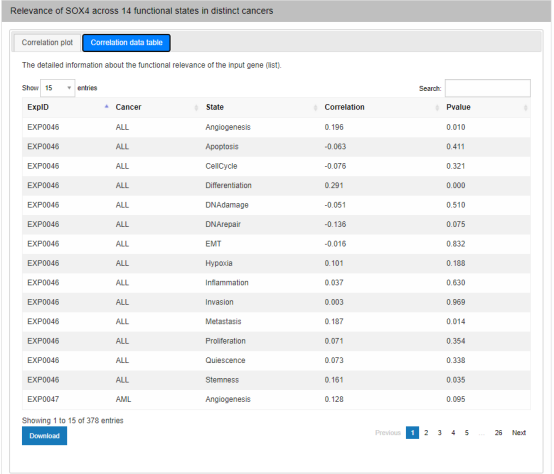Navigate to page 4
This screenshot has width=554, height=474.
pos(453,433)
